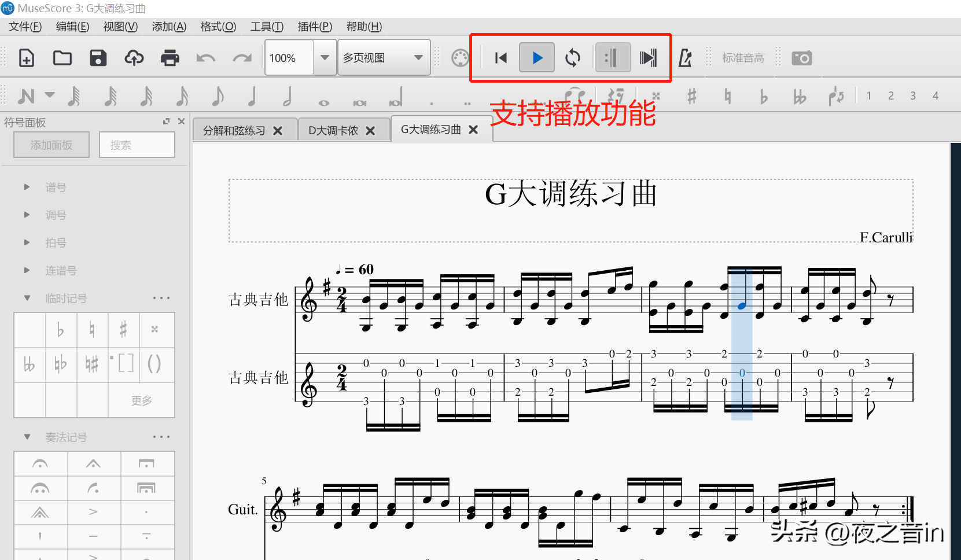Expand 调号 palette
Viewport: 961px width, 560px height.
coord(27,215)
